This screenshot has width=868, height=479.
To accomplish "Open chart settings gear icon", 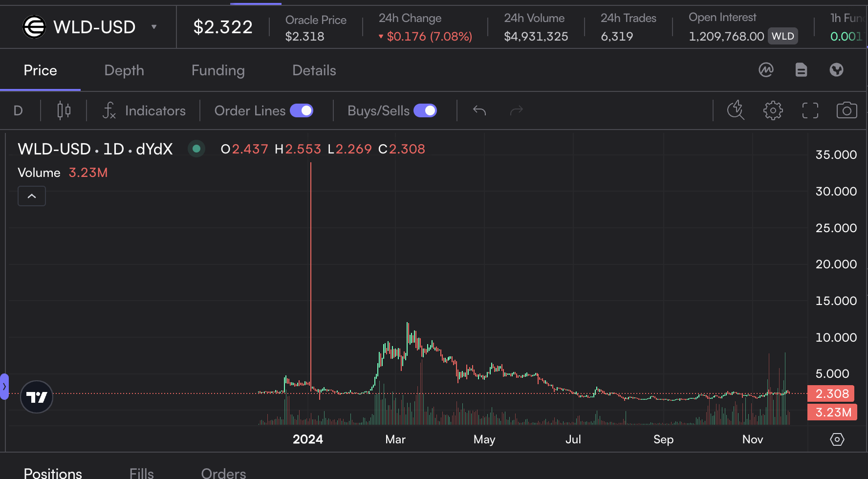I will point(773,110).
